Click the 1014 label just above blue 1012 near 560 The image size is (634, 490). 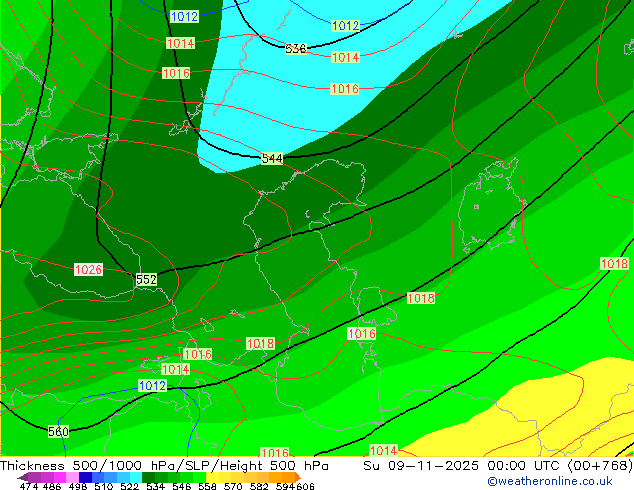point(175,370)
